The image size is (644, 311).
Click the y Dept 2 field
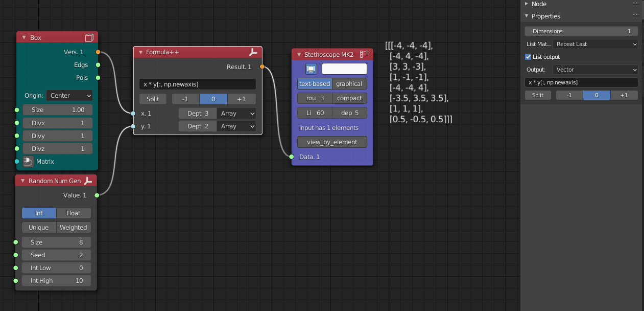pyautogui.click(x=198, y=126)
